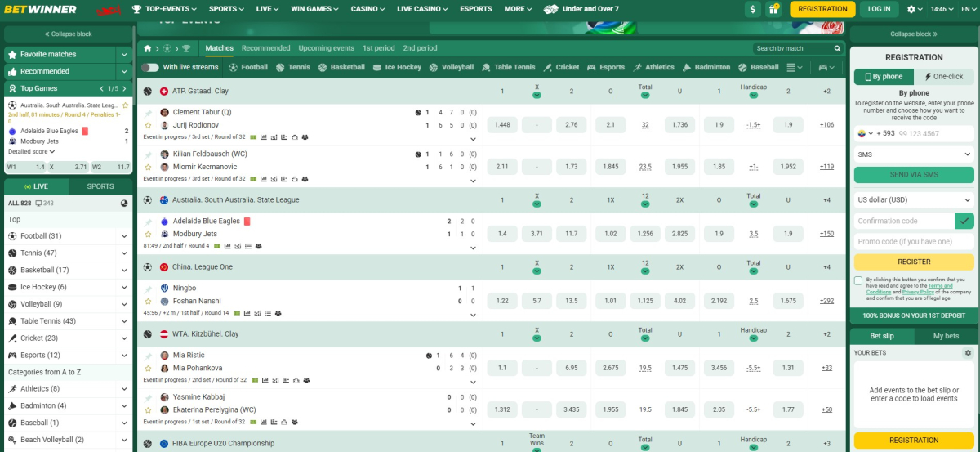The width and height of the screenshot is (980, 452).
Task: Favorite the Mia Pohankova match star
Action: (148, 368)
